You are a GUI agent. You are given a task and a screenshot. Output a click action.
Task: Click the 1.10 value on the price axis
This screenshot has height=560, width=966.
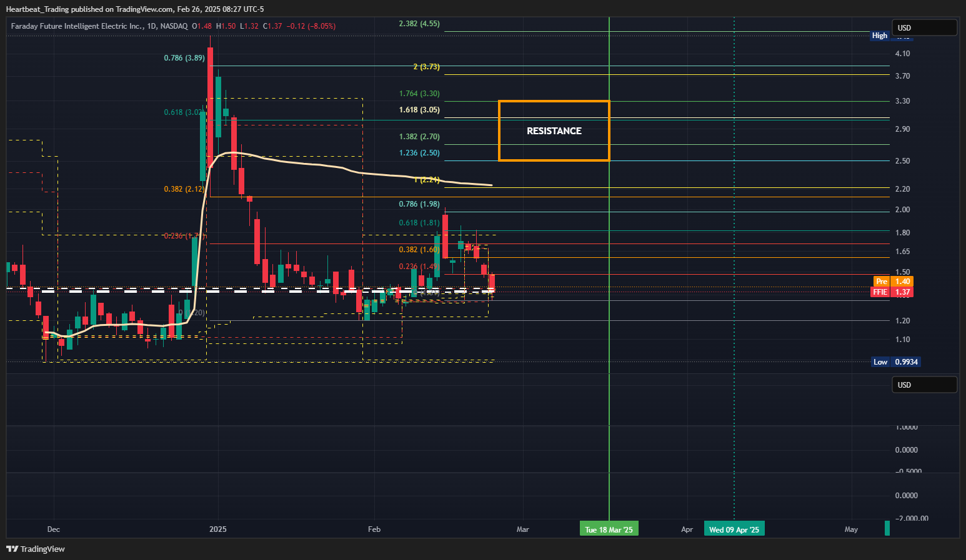point(902,340)
